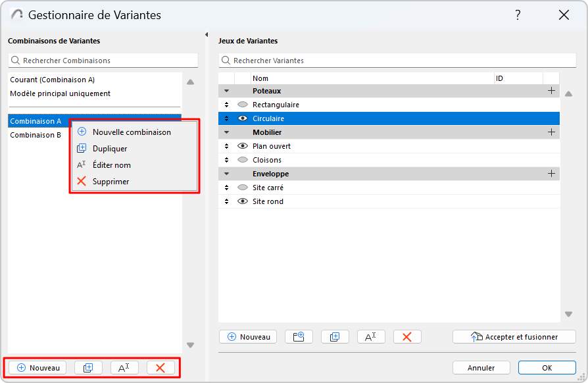
Task: Add variant to Poteaux set with plus
Action: 551,91
